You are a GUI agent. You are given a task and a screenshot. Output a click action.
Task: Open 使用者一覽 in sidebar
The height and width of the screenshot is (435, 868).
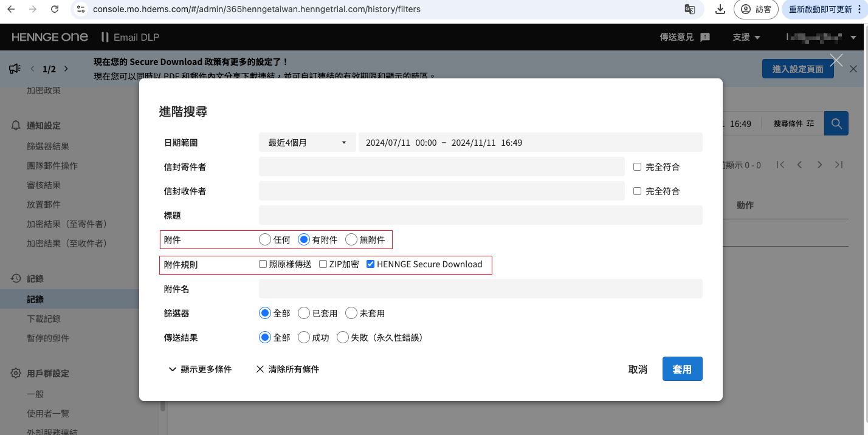coord(48,414)
